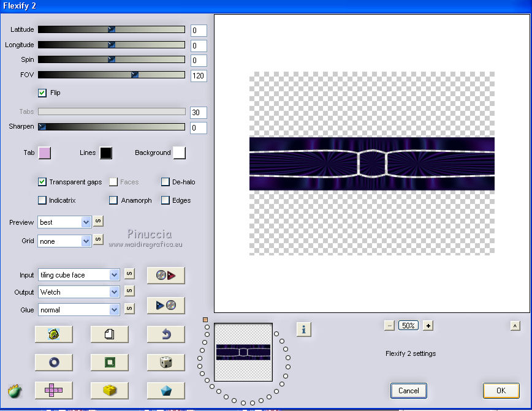This screenshot has width=532, height=411.
Task: Click the Latitude slider track
Action: (x=112, y=29)
